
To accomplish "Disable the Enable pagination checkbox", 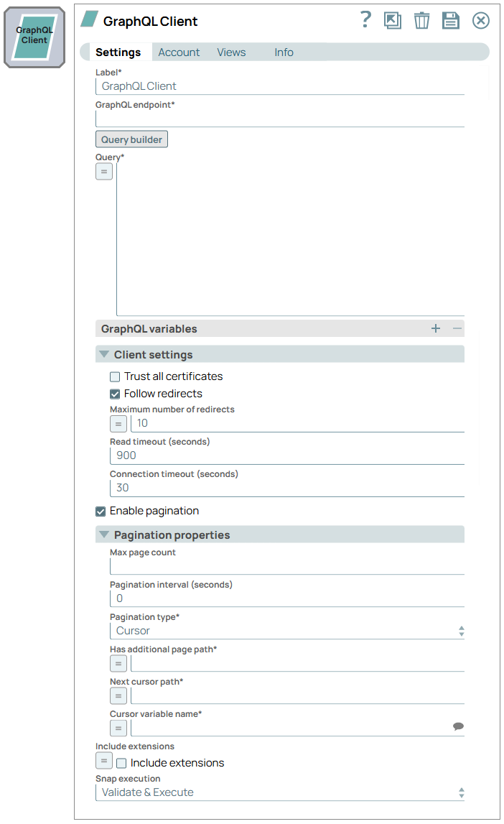I will point(101,511).
